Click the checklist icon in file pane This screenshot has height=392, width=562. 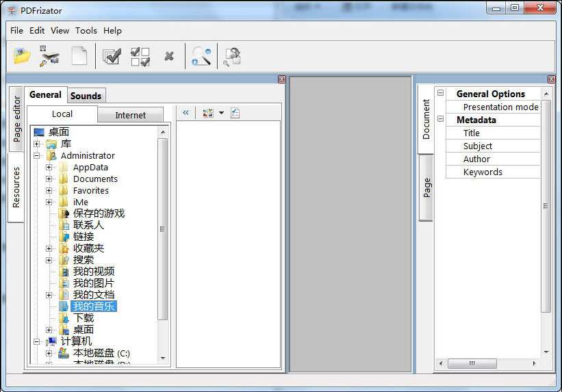coord(235,114)
